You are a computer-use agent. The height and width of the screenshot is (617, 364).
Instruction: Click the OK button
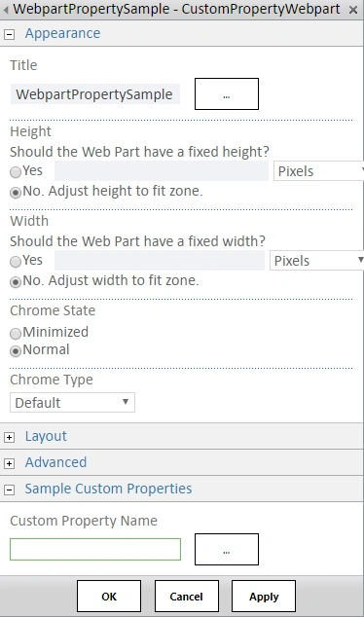pos(109,597)
